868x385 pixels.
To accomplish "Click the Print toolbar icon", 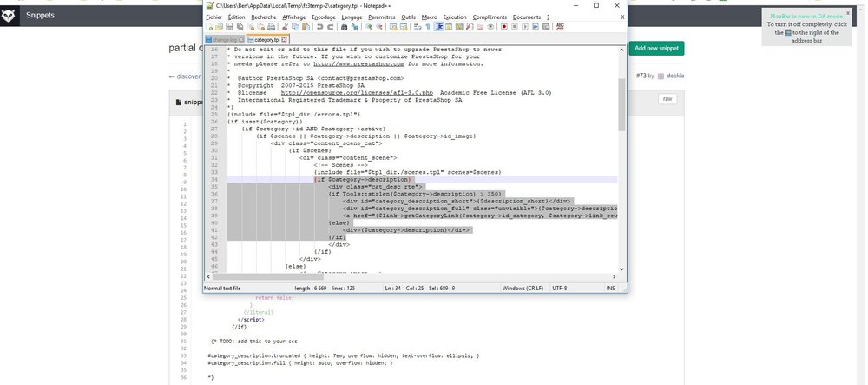I will click(x=271, y=27).
